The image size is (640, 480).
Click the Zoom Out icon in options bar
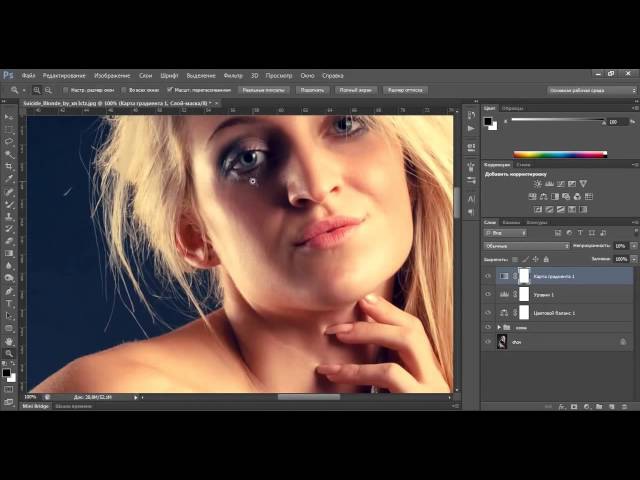pos(48,90)
